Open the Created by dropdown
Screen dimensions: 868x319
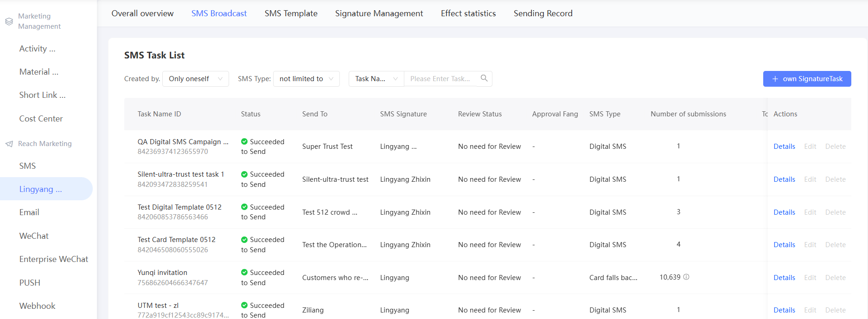195,79
